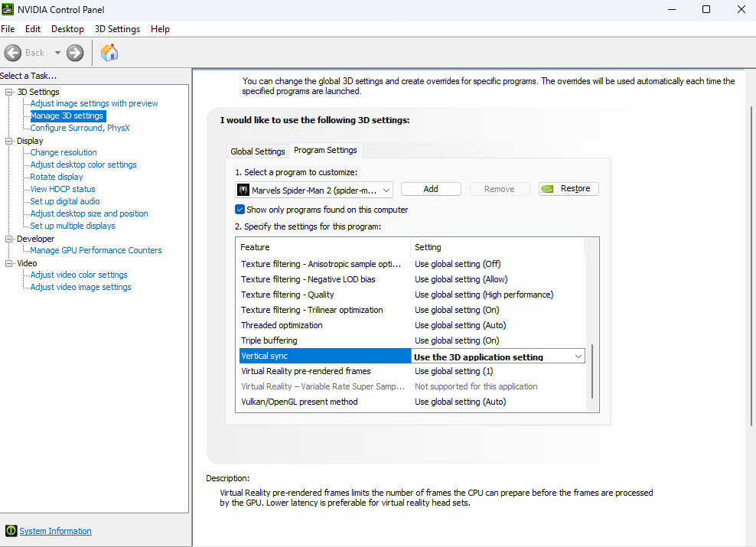Uncheck Show only programs found on this computer

(x=240, y=210)
